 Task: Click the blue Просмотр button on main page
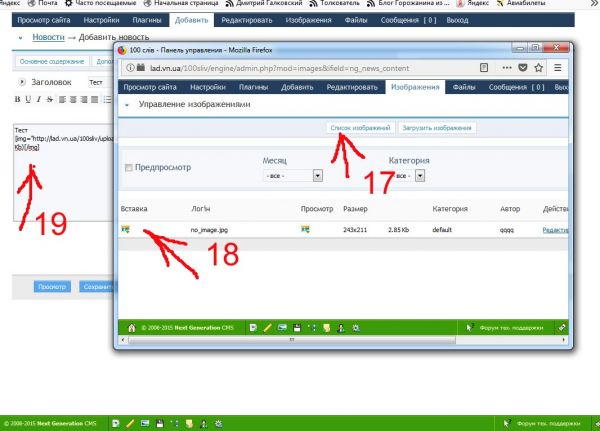click(52, 287)
